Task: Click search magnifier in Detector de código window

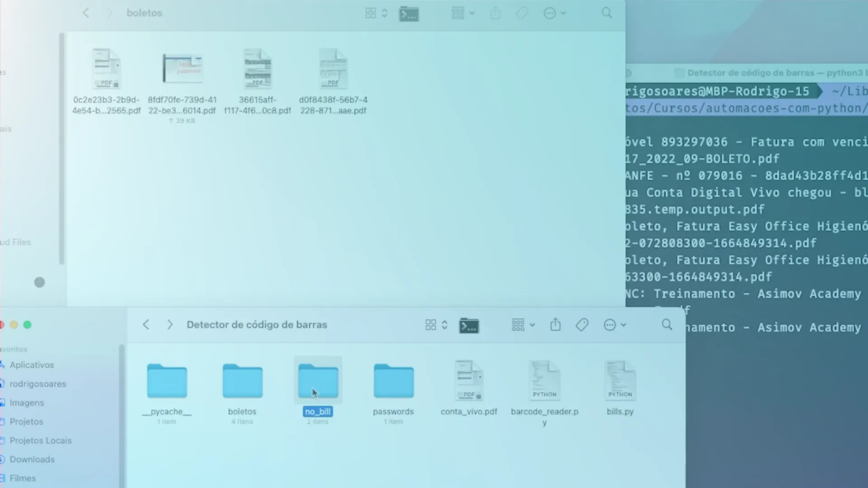Action: [x=667, y=324]
